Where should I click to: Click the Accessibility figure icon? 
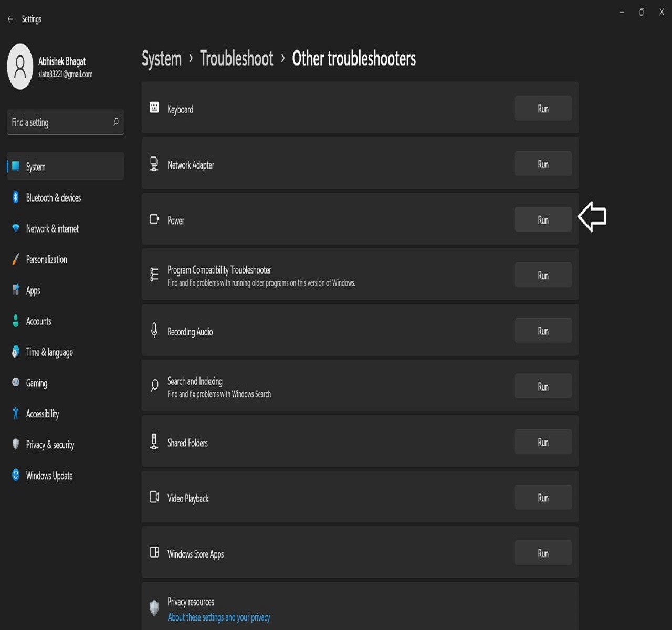(16, 413)
